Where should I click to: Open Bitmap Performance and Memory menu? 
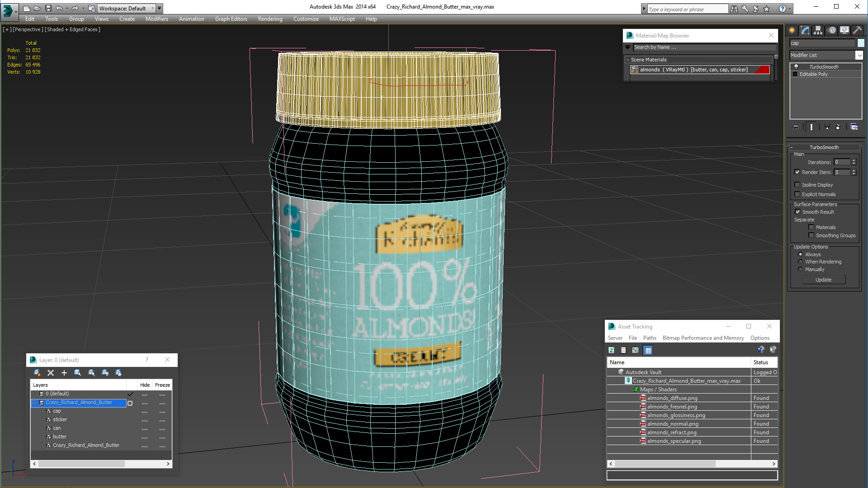(x=703, y=338)
